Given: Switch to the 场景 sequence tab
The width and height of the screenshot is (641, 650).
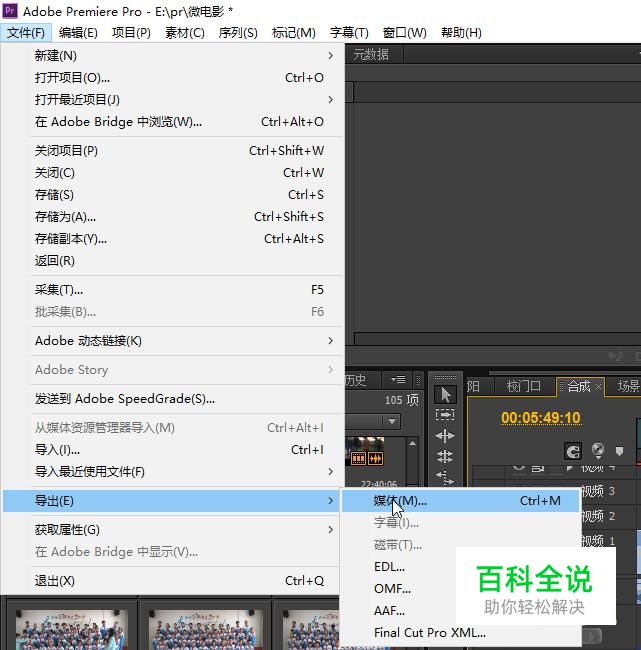Looking at the screenshot, I should pyautogui.click(x=627, y=386).
